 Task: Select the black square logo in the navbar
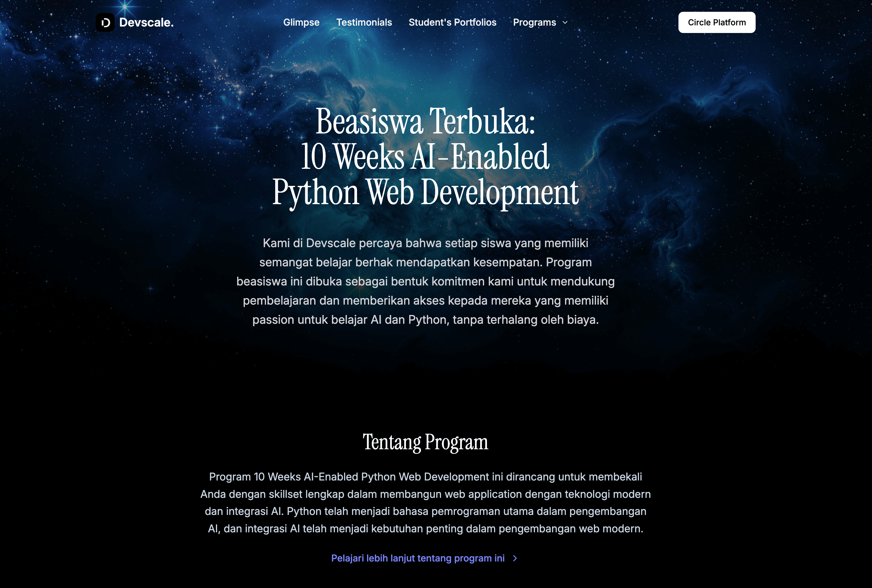pos(105,22)
